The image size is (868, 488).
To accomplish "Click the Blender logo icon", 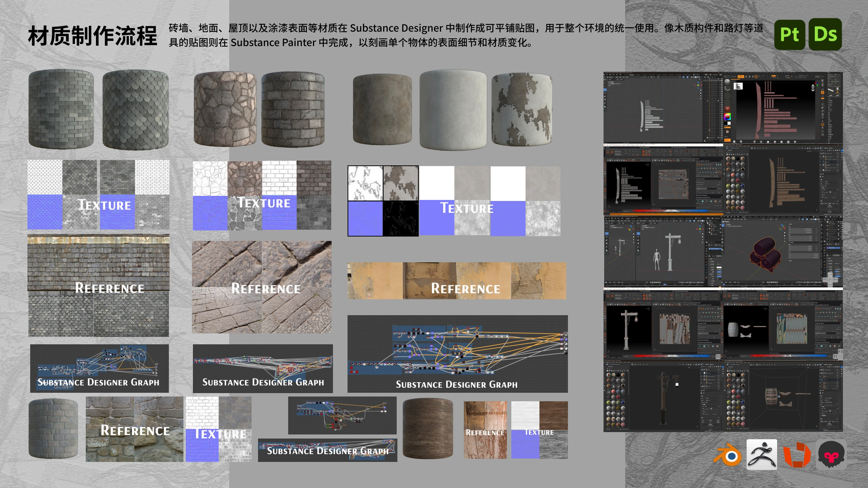I will pyautogui.click(x=727, y=455).
